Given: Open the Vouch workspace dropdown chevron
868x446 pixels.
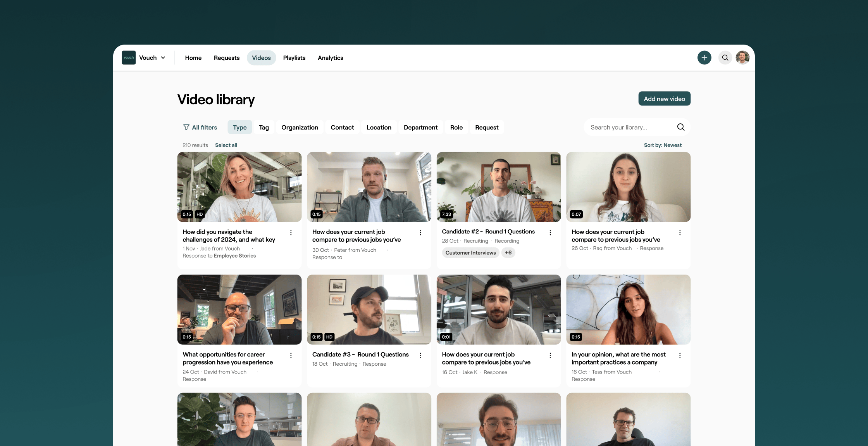Looking at the screenshot, I should (x=163, y=58).
